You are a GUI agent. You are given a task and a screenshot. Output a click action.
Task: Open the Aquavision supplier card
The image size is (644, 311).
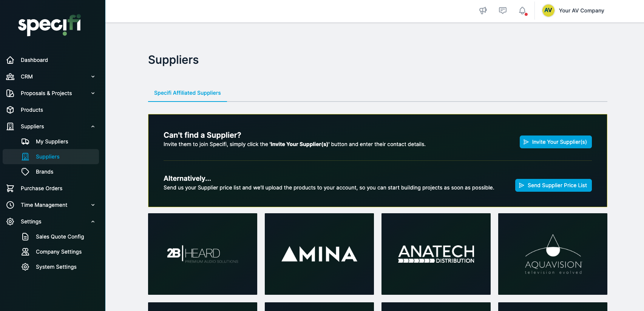(553, 254)
